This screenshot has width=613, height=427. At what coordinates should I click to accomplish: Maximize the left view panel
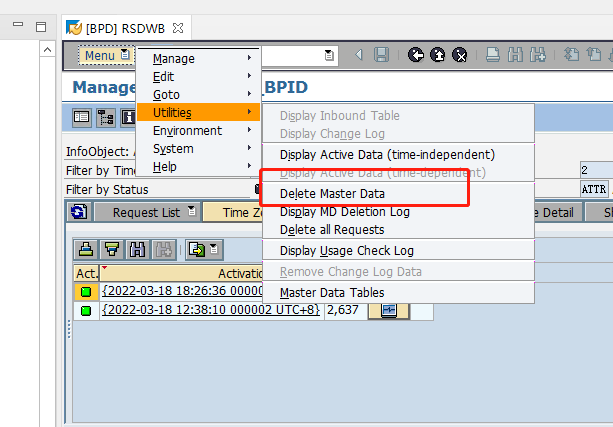[x=41, y=27]
